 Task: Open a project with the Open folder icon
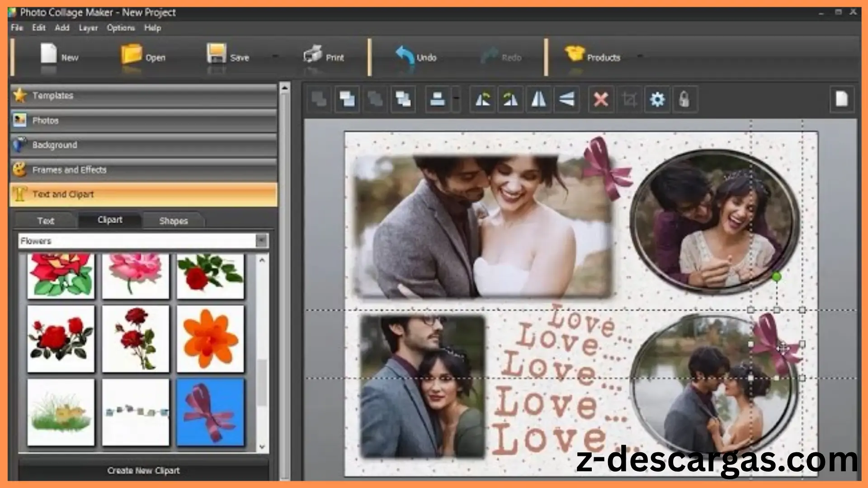coord(131,54)
